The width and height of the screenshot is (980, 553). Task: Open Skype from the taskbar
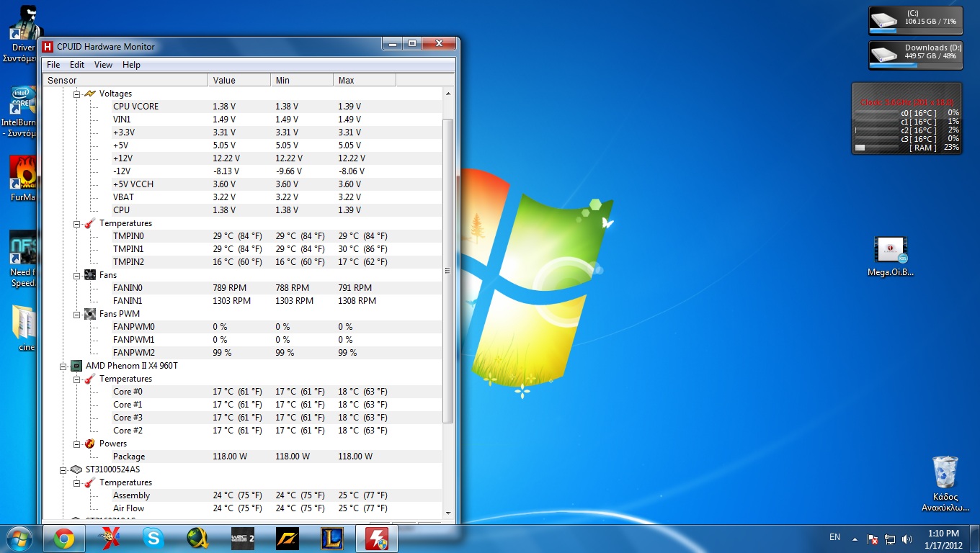pos(153,538)
